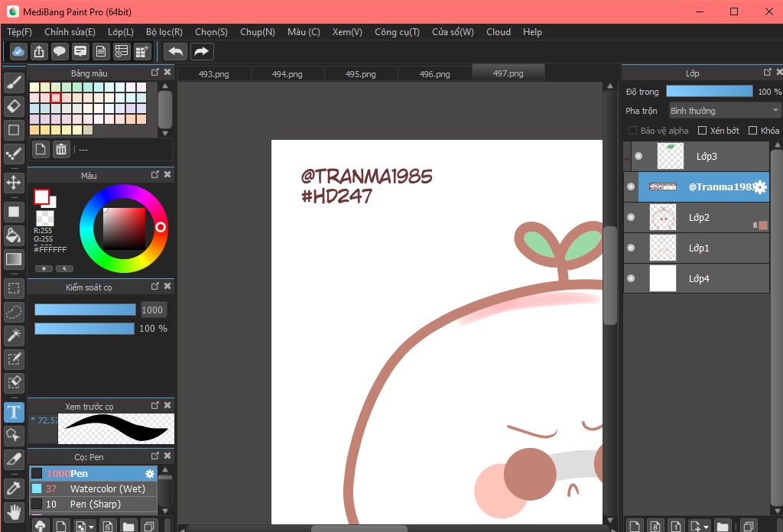Click the share/export icon in toolbar

point(39,51)
